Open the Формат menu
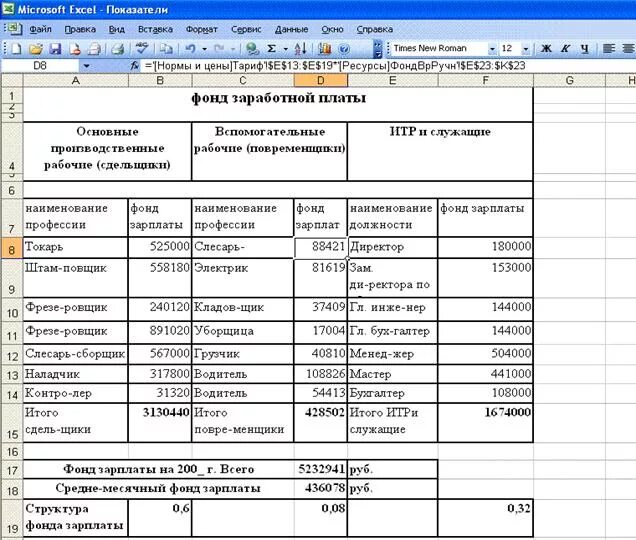The image size is (636, 540). [202, 29]
